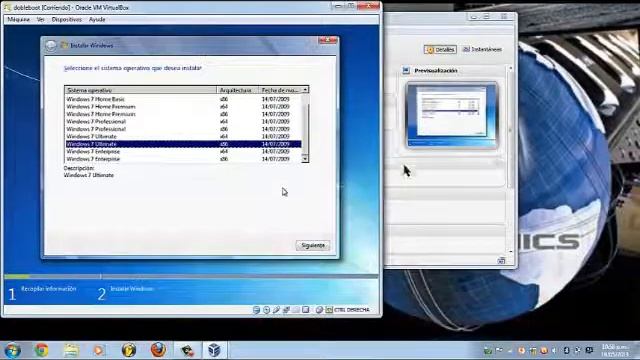Click the volume speaker icon in the system tray
Screen dimensions: 640x360
click(554, 350)
